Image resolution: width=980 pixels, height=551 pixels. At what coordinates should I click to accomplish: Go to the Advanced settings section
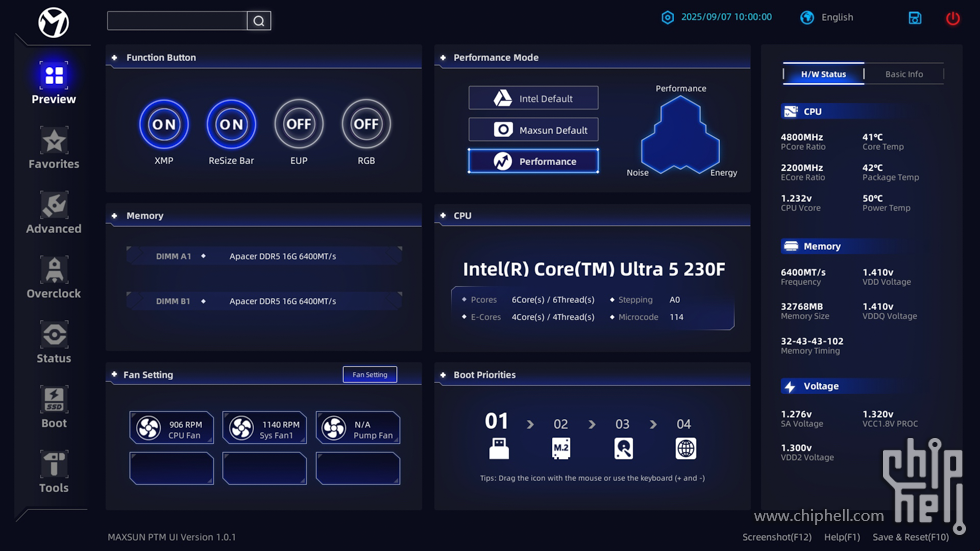click(x=54, y=212)
